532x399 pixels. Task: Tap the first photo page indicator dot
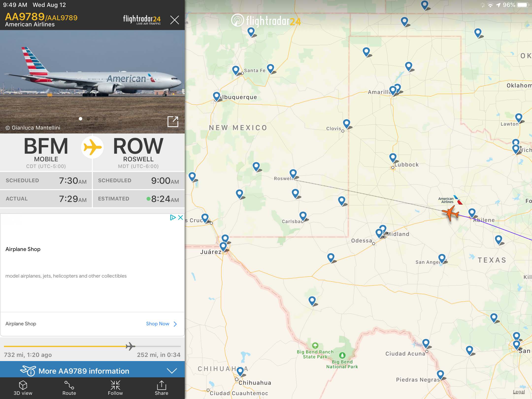click(81, 119)
